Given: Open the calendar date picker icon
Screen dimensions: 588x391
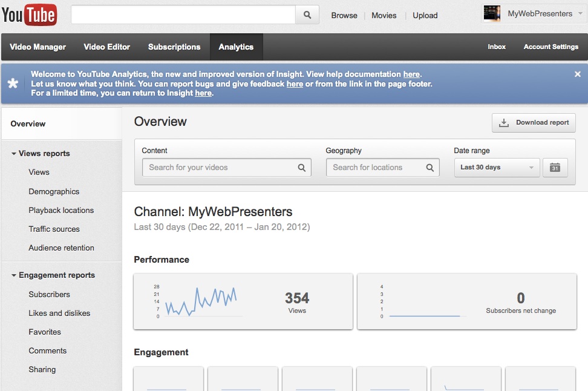Looking at the screenshot, I should 555,168.
